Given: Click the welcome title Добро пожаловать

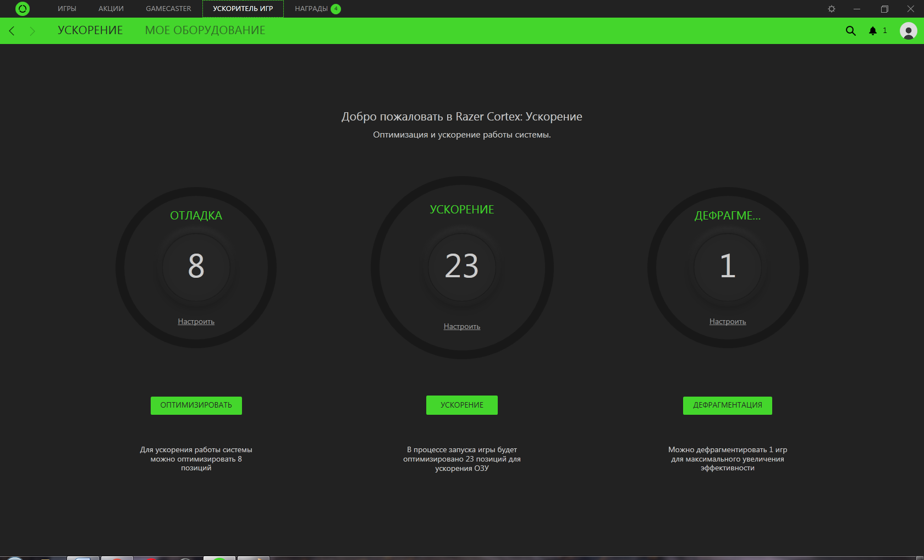Looking at the screenshot, I should pos(462,117).
